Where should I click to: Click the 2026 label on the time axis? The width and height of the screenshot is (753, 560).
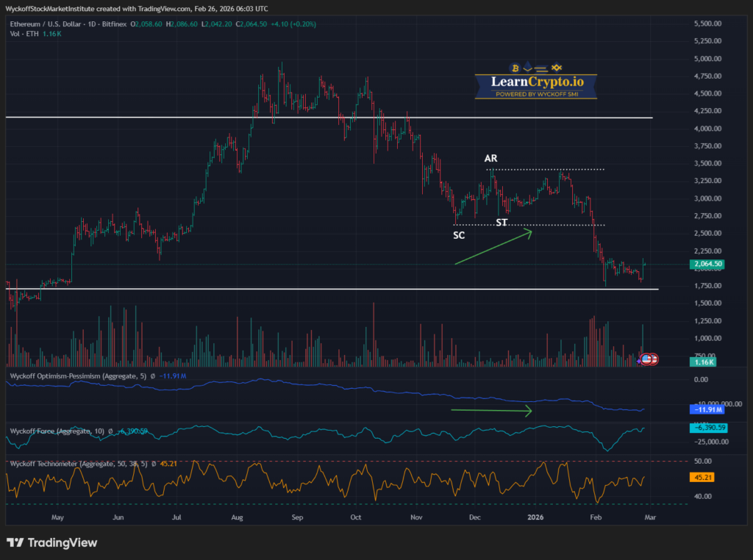pyautogui.click(x=535, y=517)
